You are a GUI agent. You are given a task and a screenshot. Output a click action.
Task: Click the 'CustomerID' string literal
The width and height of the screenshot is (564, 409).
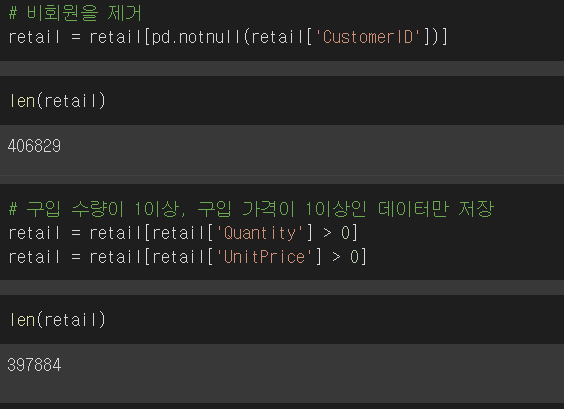tap(368, 37)
